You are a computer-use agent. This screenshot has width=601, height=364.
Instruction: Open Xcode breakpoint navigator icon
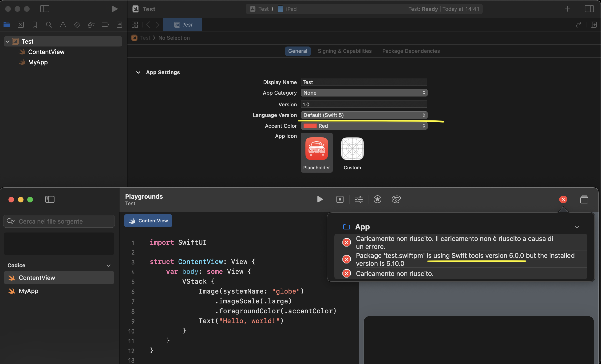coord(105,25)
